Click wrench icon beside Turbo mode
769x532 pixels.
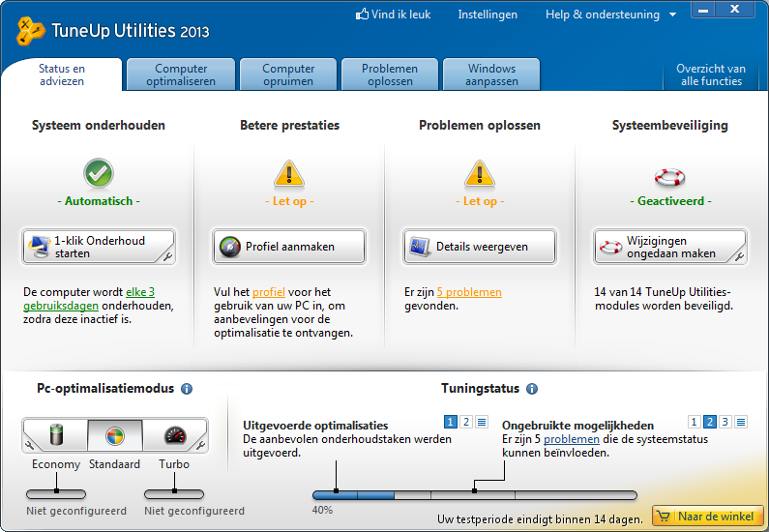tap(200, 445)
